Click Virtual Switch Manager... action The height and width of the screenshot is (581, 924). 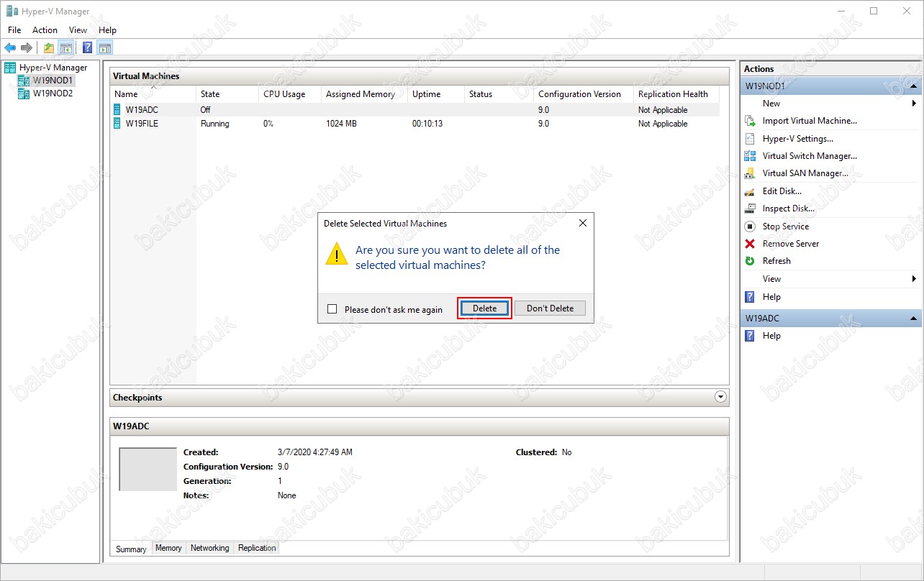pos(810,156)
